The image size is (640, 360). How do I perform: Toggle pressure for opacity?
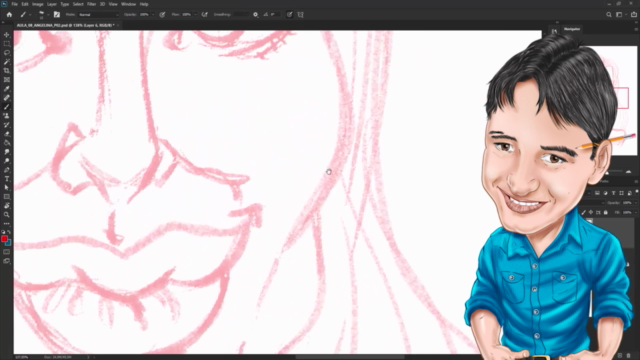[162, 15]
